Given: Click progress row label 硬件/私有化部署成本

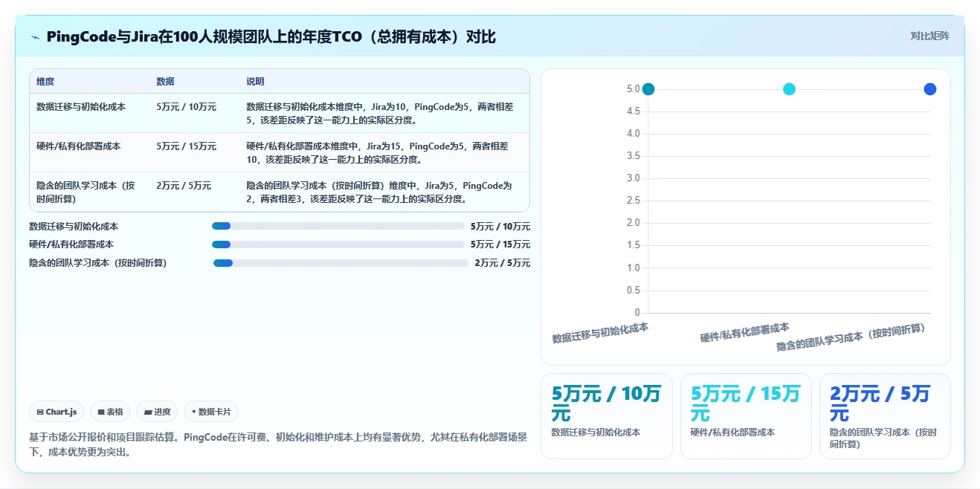Looking at the screenshot, I should pos(71,244).
